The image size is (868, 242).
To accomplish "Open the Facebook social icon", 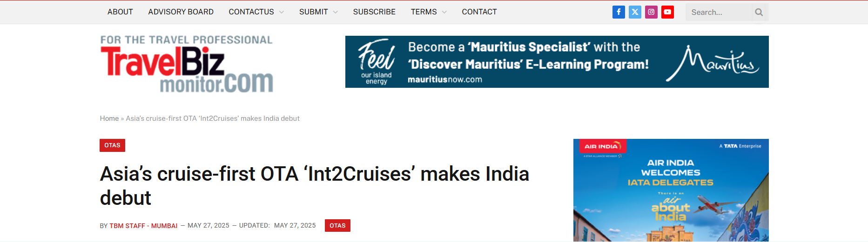I will pyautogui.click(x=619, y=12).
